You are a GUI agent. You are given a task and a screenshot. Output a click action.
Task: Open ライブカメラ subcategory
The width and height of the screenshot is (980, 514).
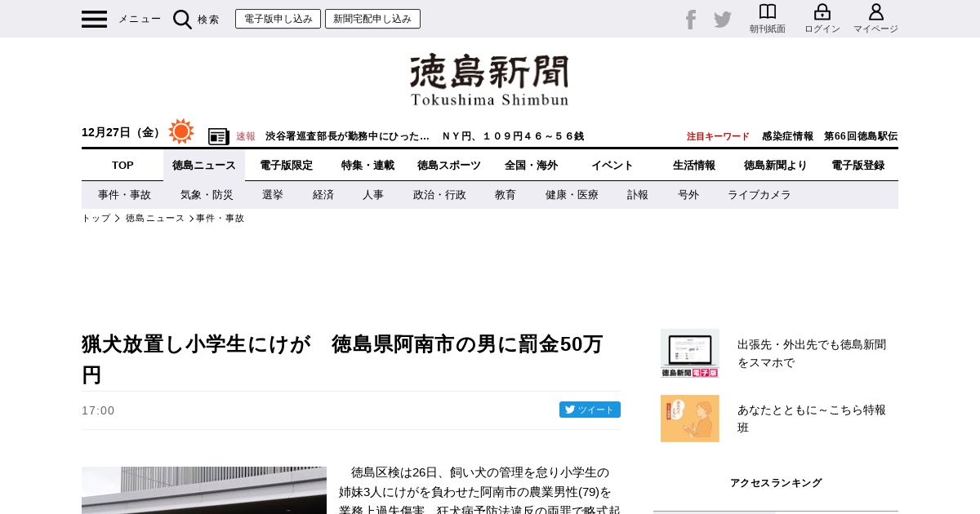pyautogui.click(x=759, y=195)
